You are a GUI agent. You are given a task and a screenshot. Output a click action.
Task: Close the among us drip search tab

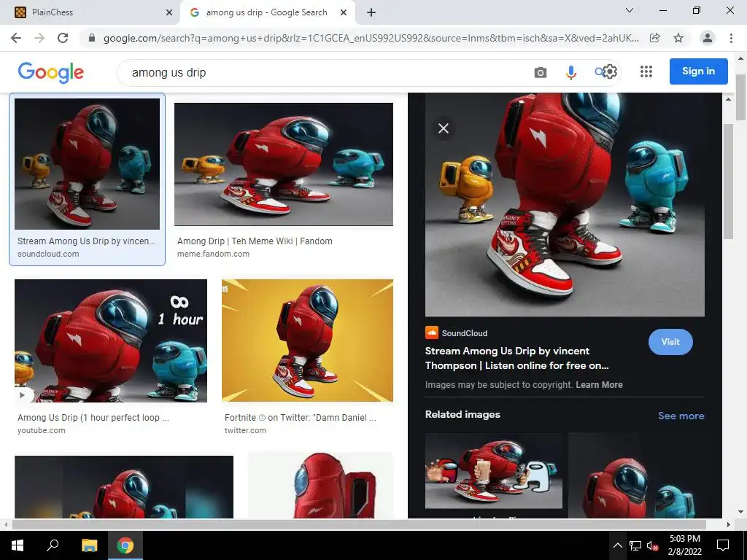tap(344, 12)
